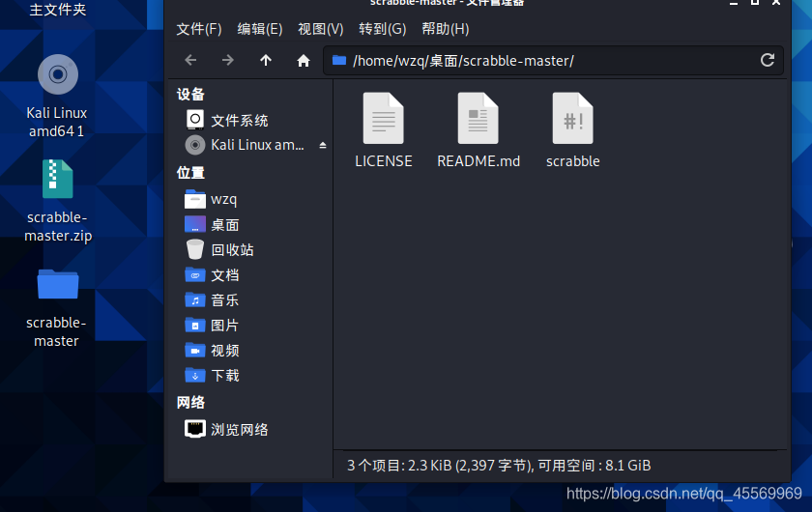The image size is (812, 512).
Task: Click the 位置 section header in sidebar
Action: tap(190, 172)
